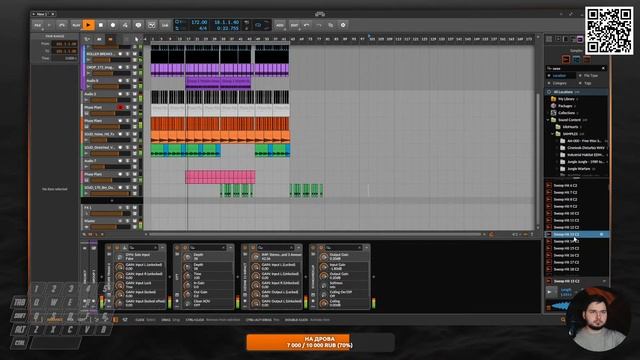Click the favorite dot on Sweep Hit 13 row

[601, 234]
